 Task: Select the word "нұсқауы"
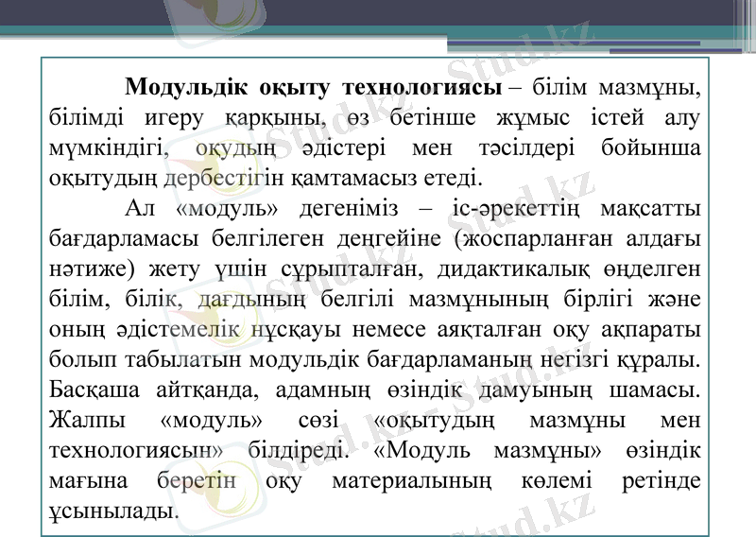click(x=296, y=330)
